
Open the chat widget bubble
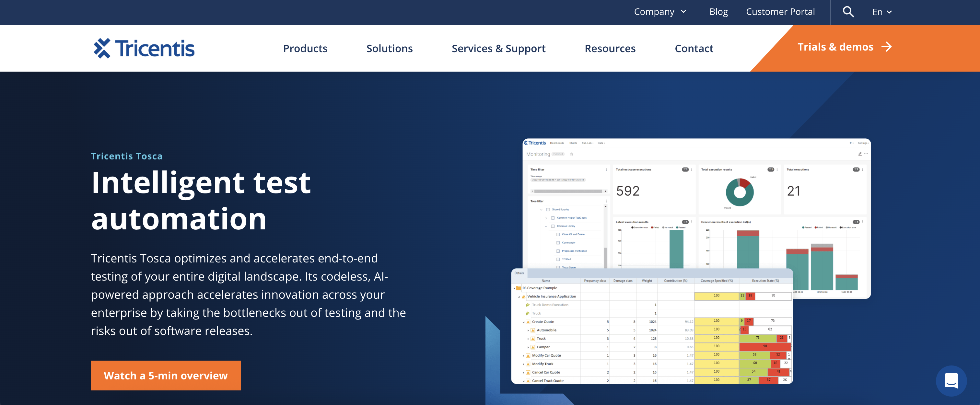click(951, 381)
